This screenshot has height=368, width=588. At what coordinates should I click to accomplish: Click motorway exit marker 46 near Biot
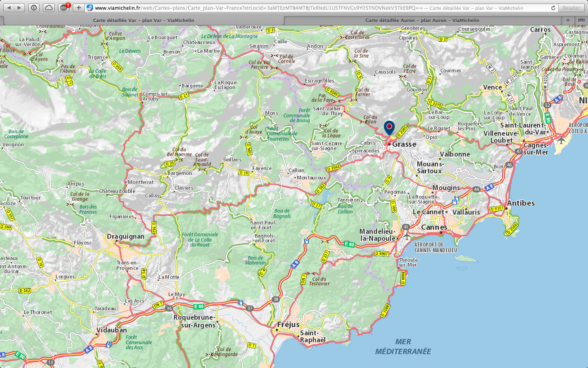[x=509, y=165]
